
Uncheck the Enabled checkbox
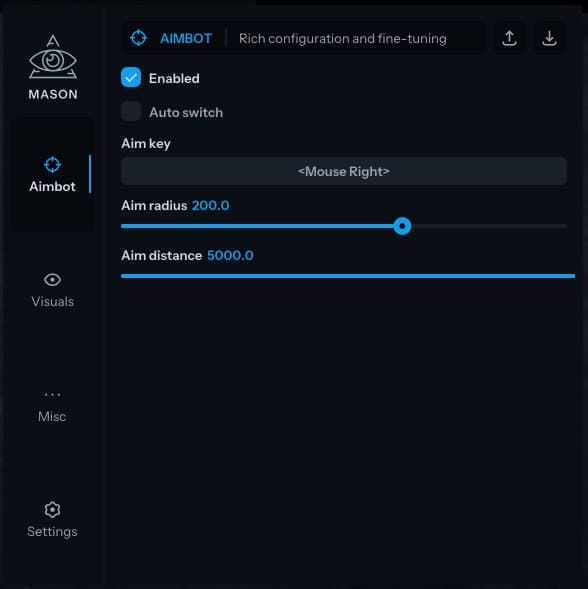point(131,77)
